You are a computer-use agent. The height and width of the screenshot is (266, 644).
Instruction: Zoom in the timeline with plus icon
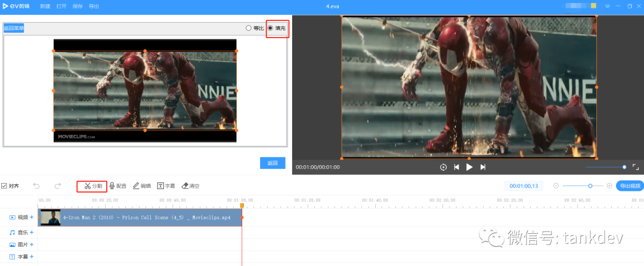pos(609,186)
